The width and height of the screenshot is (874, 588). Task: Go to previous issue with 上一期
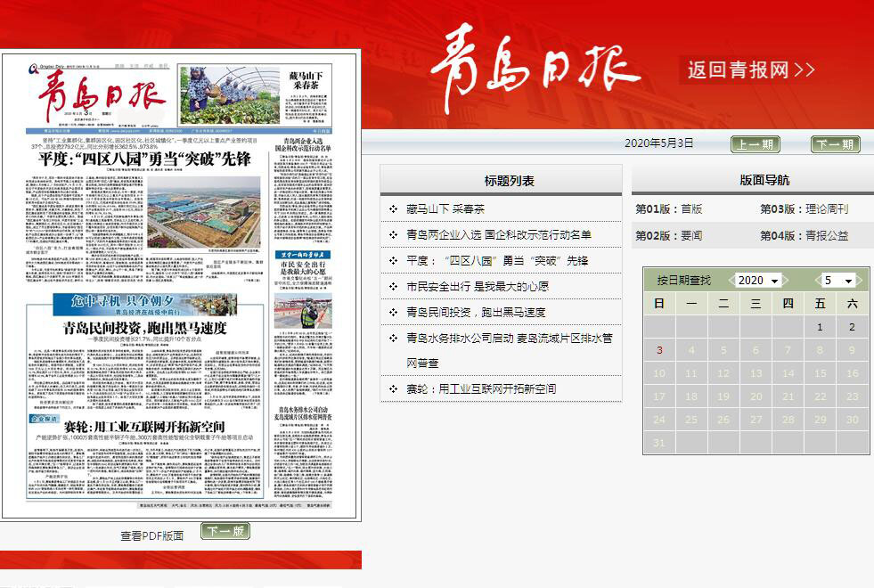755,144
